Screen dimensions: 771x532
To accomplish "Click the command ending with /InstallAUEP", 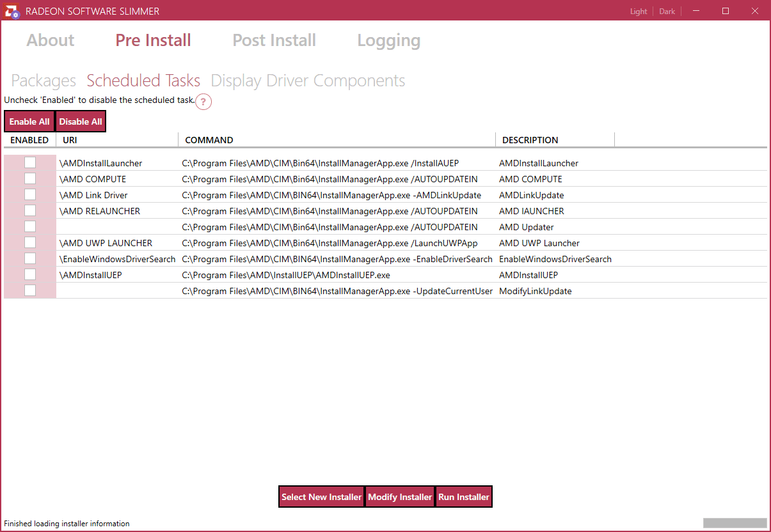I will 321,163.
